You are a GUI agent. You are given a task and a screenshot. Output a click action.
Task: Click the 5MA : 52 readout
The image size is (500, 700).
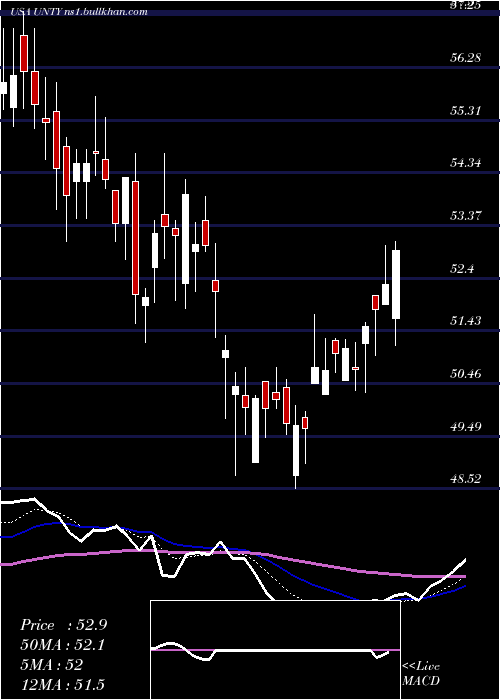(x=51, y=665)
